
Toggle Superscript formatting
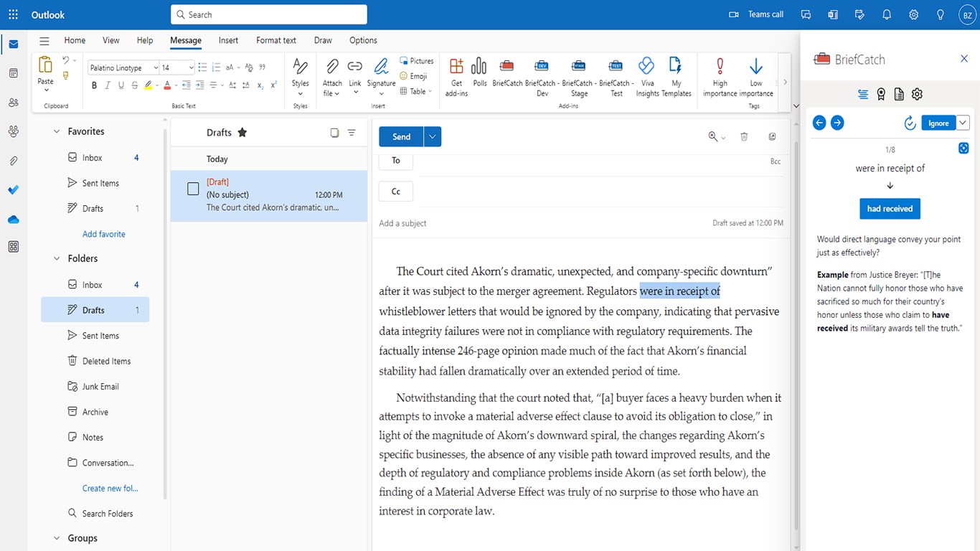tap(273, 85)
